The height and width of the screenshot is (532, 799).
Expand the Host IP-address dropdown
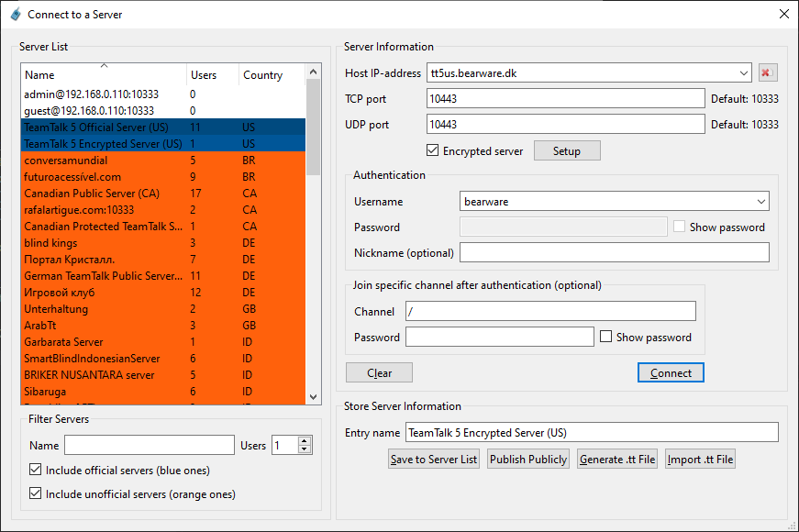(743, 73)
